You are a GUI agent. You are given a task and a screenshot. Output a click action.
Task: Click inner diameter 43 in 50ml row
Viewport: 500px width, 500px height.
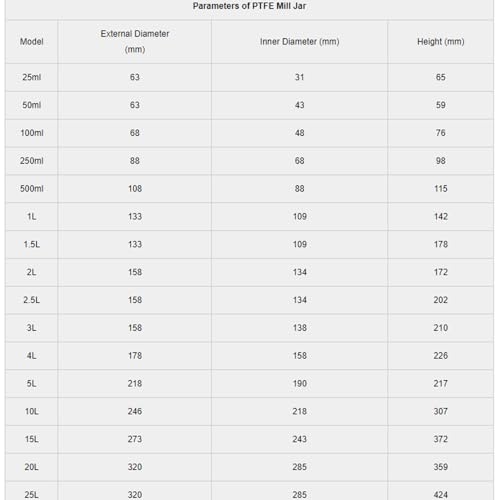tap(299, 105)
